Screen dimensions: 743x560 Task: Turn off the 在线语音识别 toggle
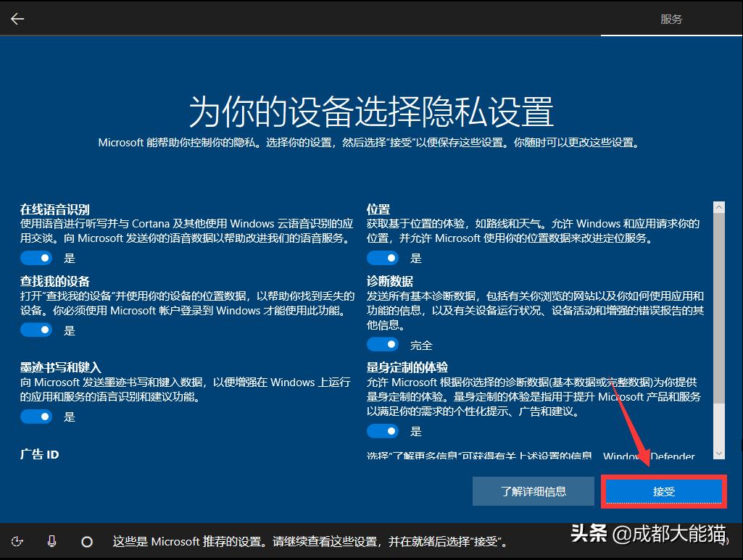coord(36,257)
